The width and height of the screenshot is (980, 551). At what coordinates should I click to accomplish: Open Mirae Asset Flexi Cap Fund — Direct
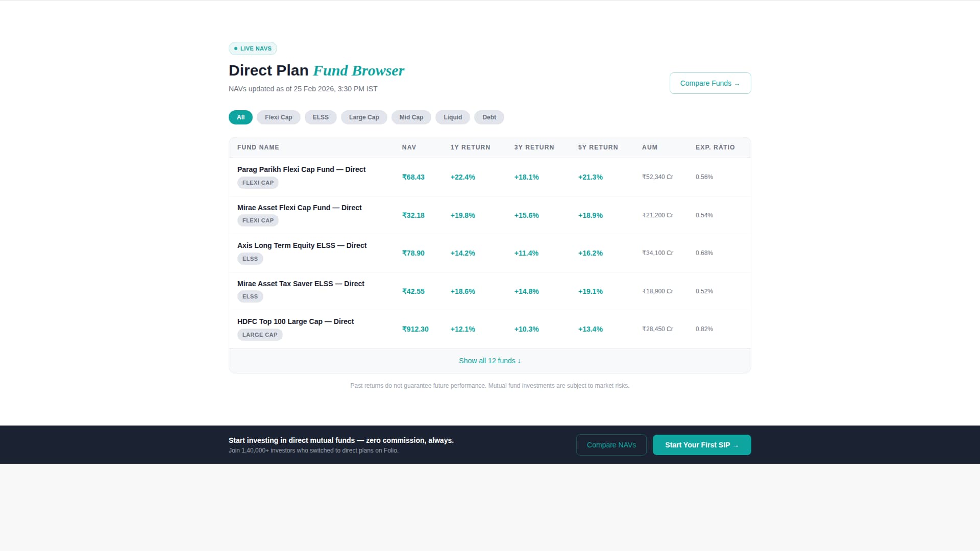(299, 208)
